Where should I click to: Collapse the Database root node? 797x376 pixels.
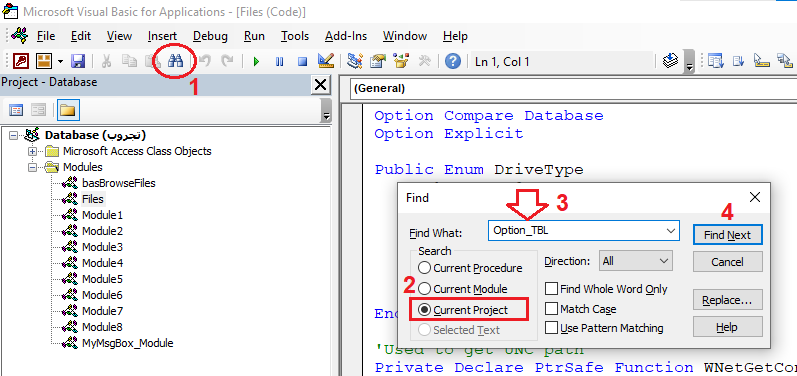coord(14,135)
